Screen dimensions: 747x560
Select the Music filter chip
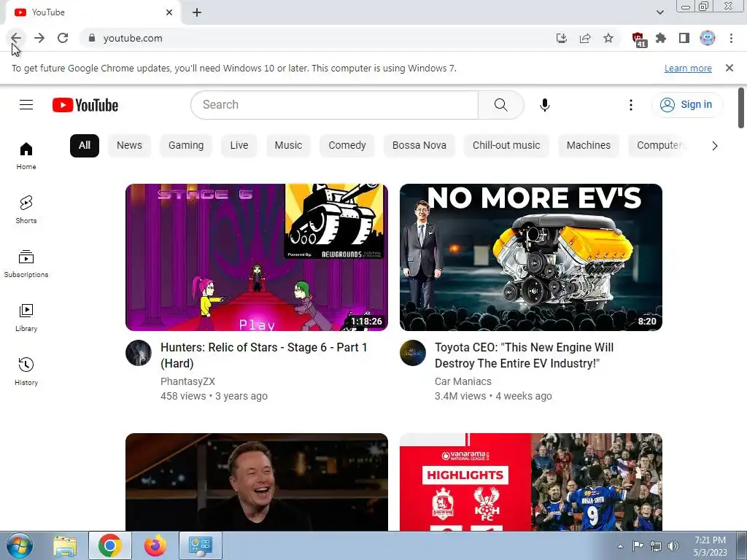288,145
